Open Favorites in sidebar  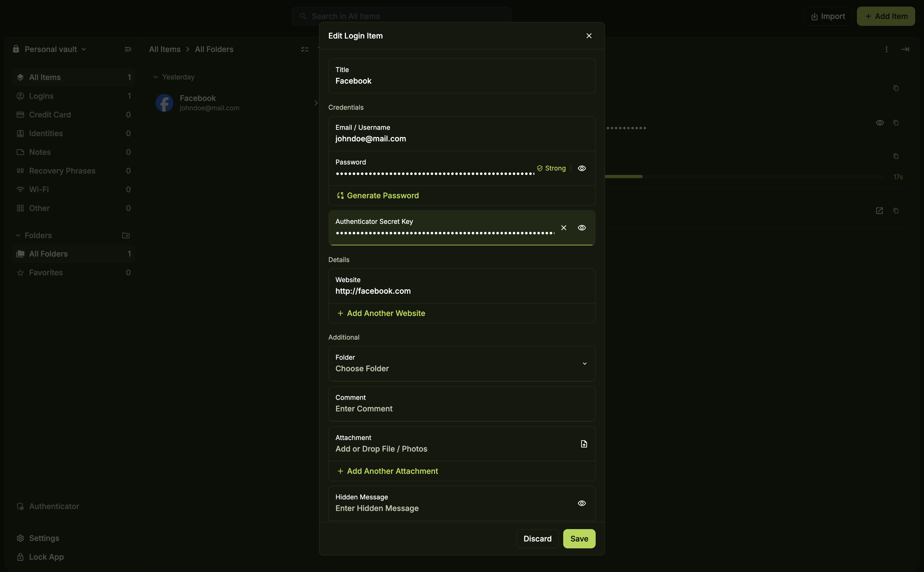click(73, 273)
